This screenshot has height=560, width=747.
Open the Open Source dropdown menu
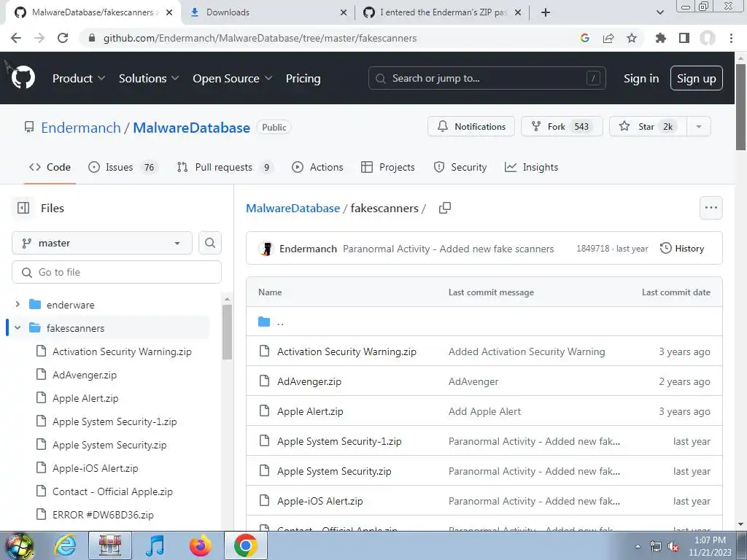coord(232,79)
